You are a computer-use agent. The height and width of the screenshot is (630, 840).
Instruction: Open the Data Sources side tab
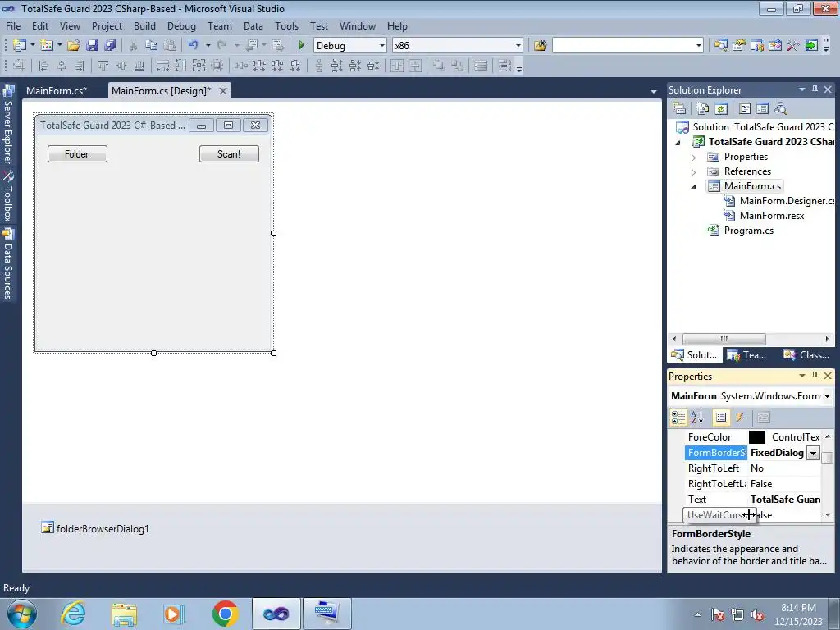click(x=8, y=265)
